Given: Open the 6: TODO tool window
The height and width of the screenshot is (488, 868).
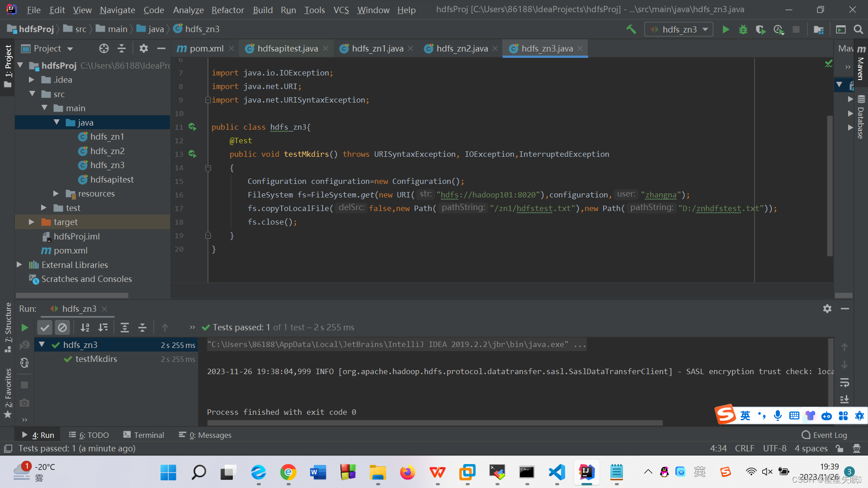Looking at the screenshot, I should (x=89, y=435).
